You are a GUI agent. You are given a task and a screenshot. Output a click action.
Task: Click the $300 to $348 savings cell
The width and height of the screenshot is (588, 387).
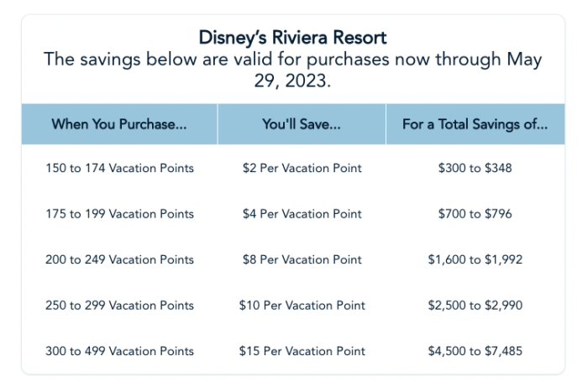475,168
